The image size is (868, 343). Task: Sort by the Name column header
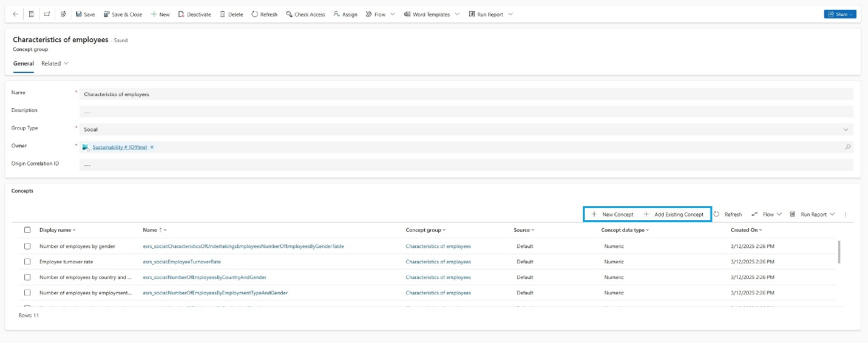pyautogui.click(x=155, y=230)
